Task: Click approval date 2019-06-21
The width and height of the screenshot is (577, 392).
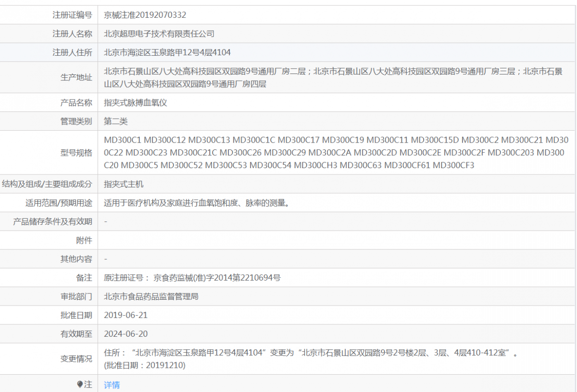Action: [126, 315]
